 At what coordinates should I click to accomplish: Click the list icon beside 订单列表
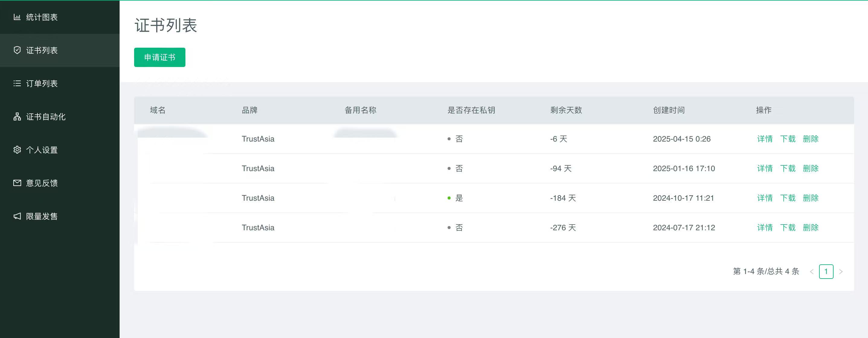[17, 83]
